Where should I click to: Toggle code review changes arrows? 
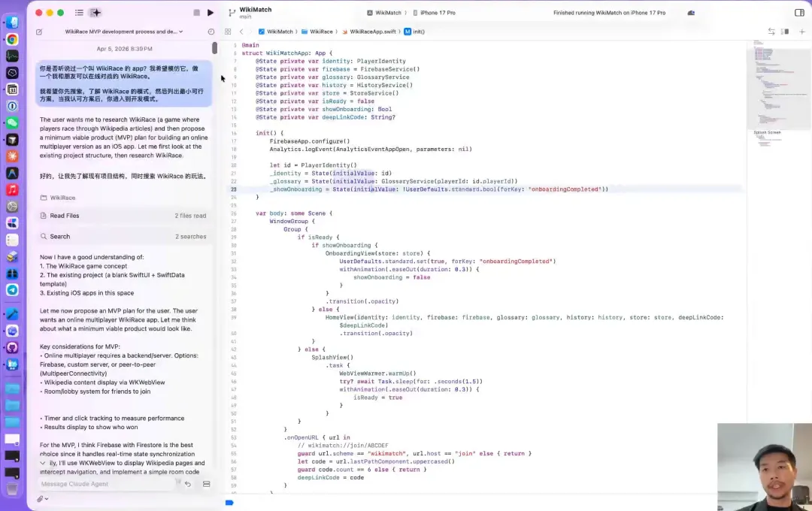pyautogui.click(x=771, y=32)
